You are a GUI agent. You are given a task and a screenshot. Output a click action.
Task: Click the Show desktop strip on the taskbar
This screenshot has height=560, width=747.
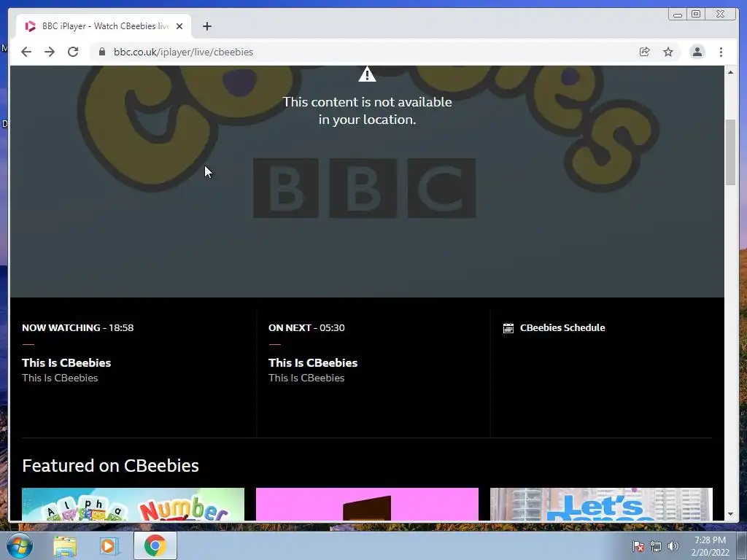[x=742, y=545]
